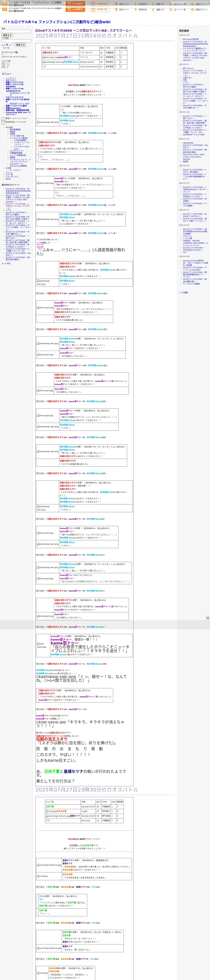Open 乙姫マヨリ in update history
Screen dimensions: 210x980
188,78
